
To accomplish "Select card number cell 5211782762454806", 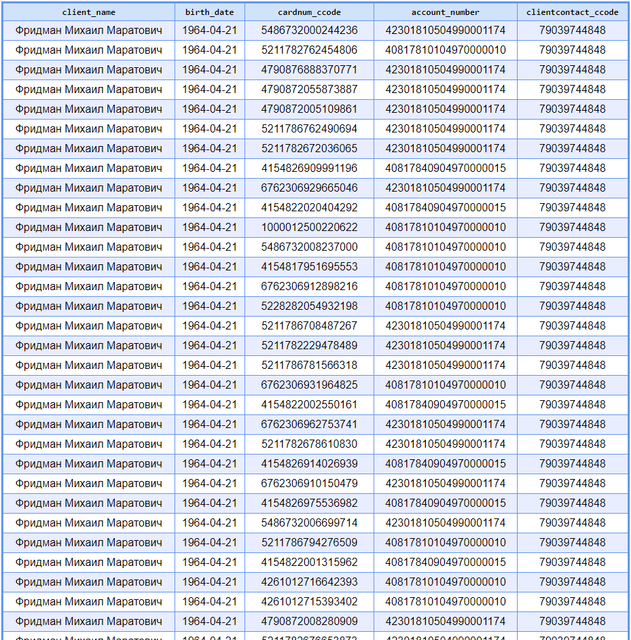I will (309, 50).
